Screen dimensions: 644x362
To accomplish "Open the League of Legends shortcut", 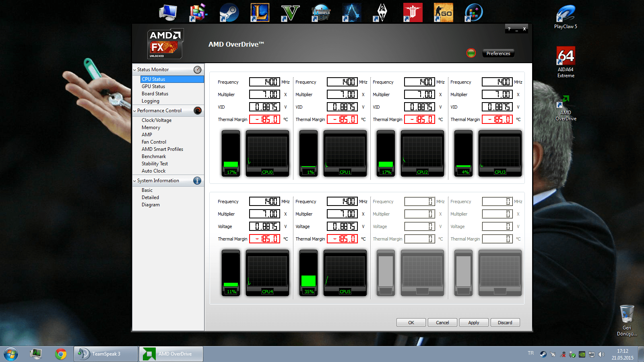I will pos(260,12).
